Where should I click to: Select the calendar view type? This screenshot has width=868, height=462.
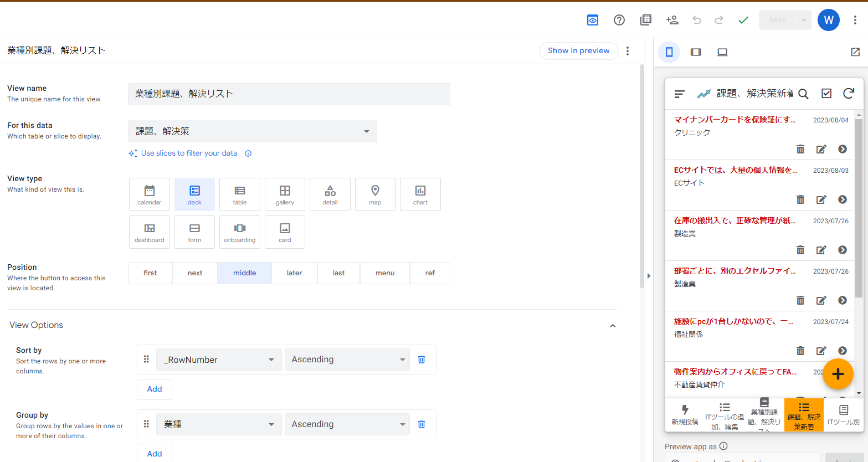pos(149,194)
